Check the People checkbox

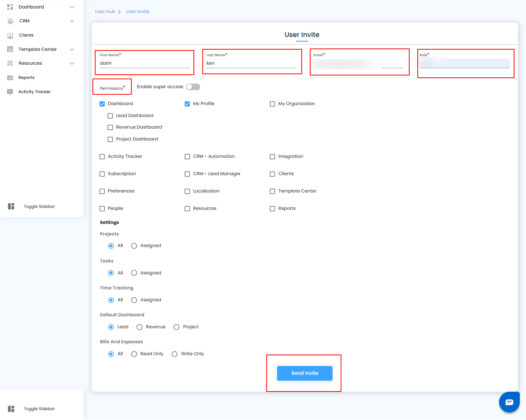point(102,209)
